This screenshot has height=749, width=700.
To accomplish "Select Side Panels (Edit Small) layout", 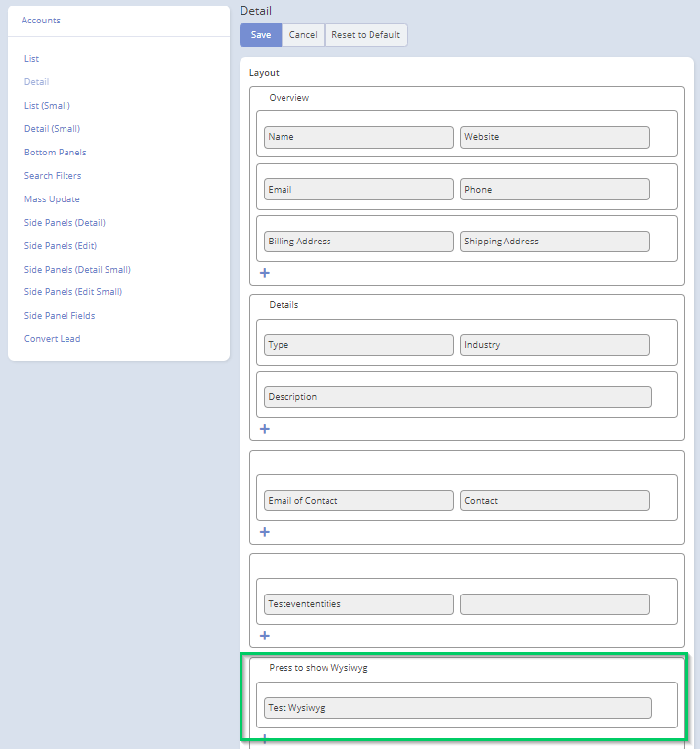I will [x=73, y=292].
